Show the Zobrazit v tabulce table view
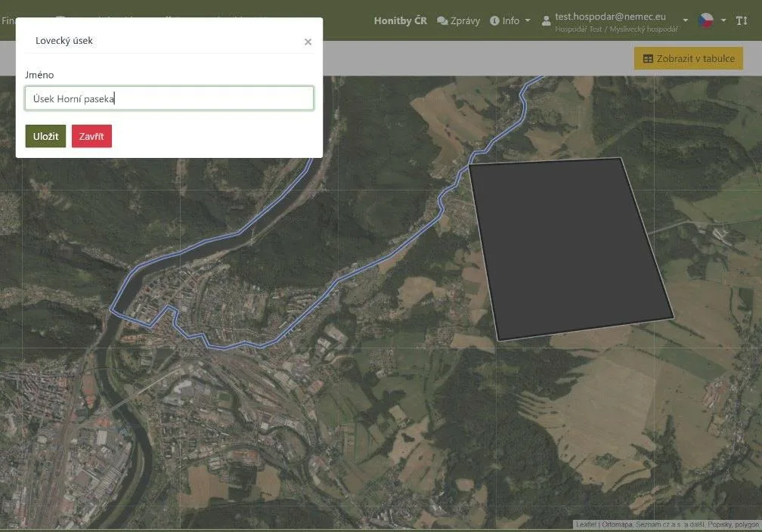The width and height of the screenshot is (762, 532). (x=688, y=58)
